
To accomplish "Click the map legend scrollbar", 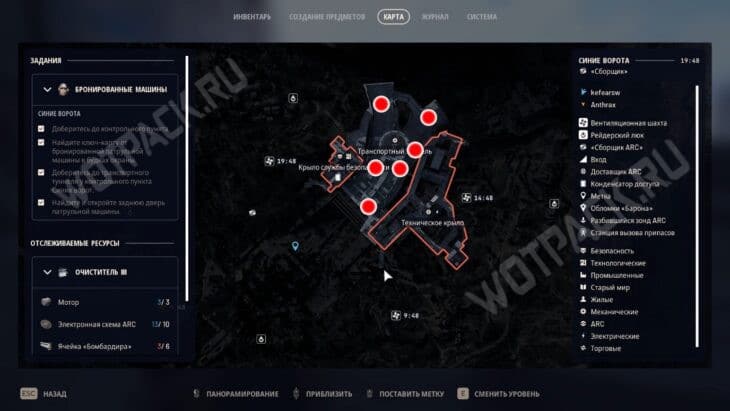I will click(x=697, y=216).
